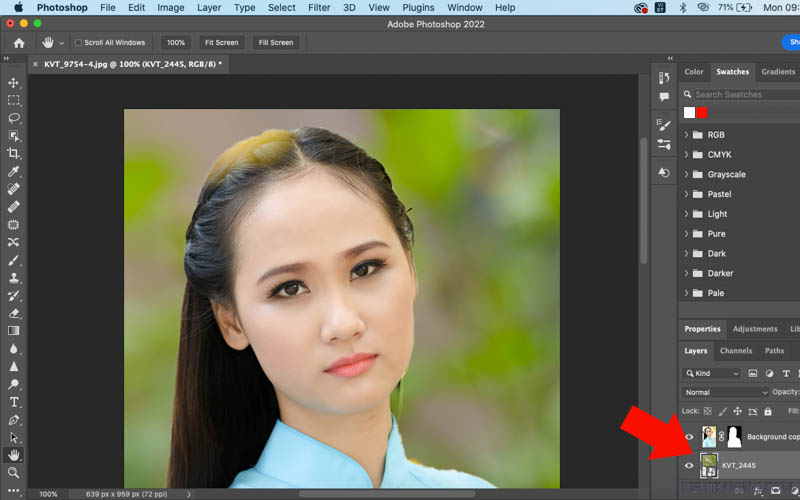Select the Pen tool

tap(14, 420)
